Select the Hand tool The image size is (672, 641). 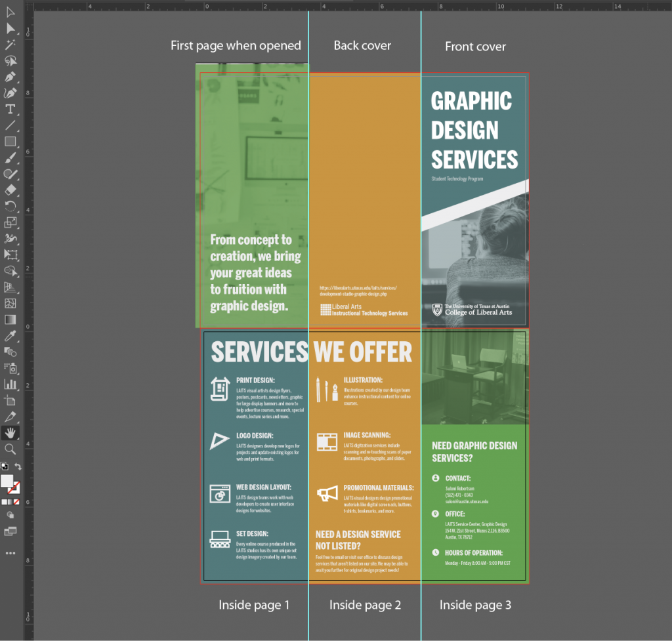10,433
